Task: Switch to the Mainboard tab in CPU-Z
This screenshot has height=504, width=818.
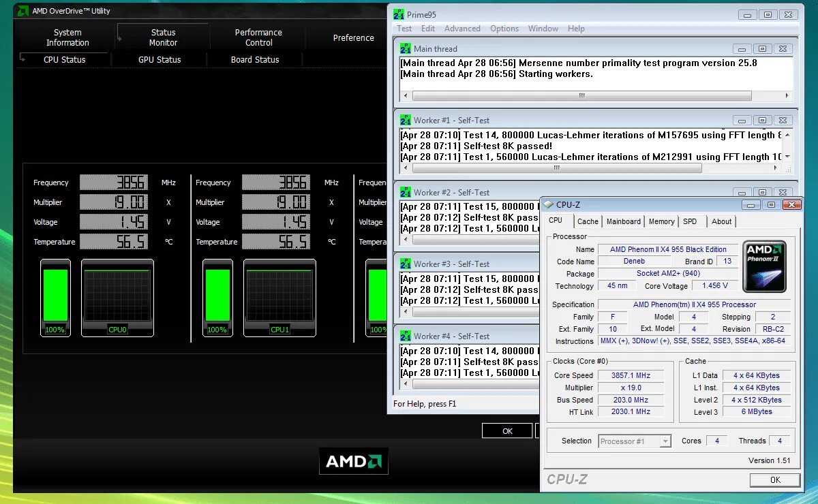Action: pos(624,221)
